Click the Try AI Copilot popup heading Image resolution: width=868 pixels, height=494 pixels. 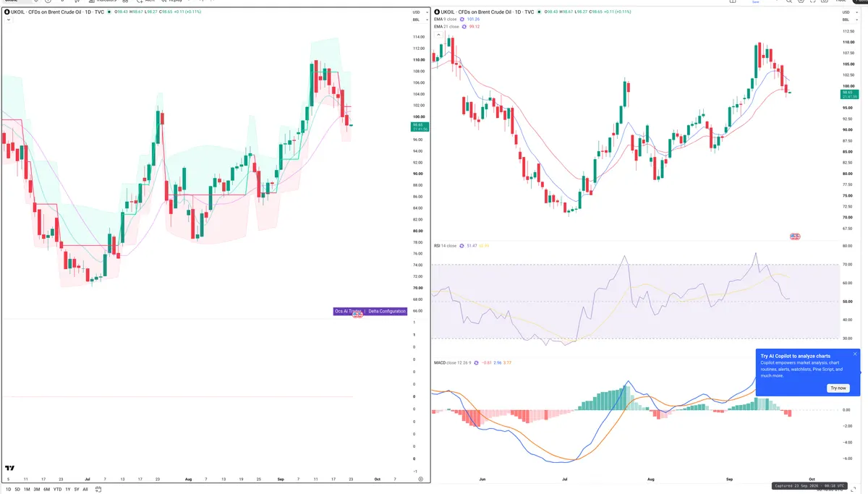coord(795,356)
